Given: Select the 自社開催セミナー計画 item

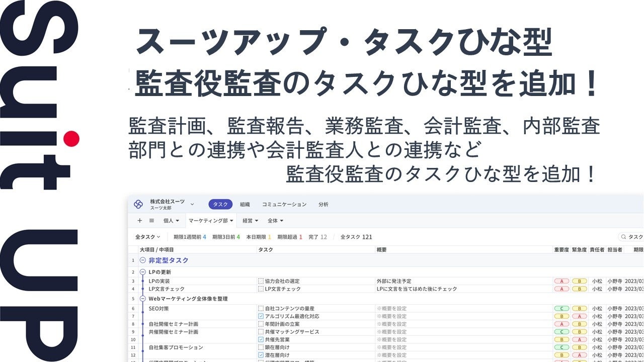Looking at the screenshot, I should coord(174,324).
